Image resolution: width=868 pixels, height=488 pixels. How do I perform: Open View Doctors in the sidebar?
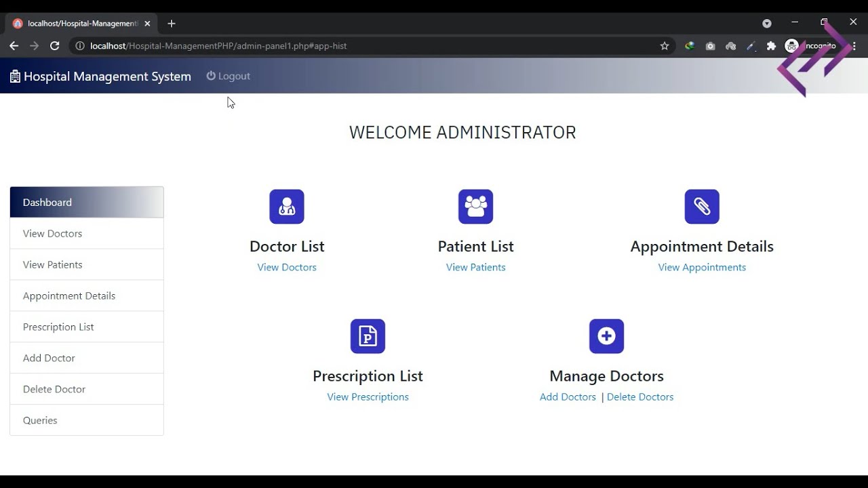click(87, 233)
